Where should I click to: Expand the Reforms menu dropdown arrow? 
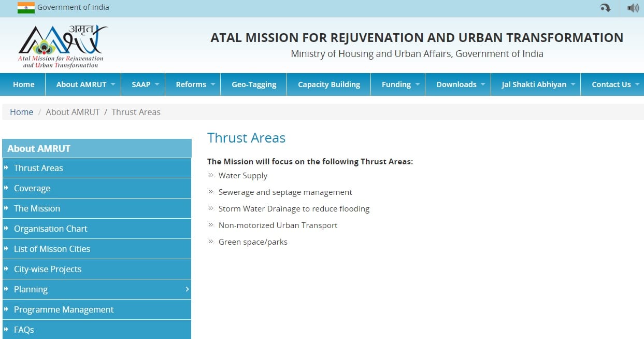(x=212, y=84)
